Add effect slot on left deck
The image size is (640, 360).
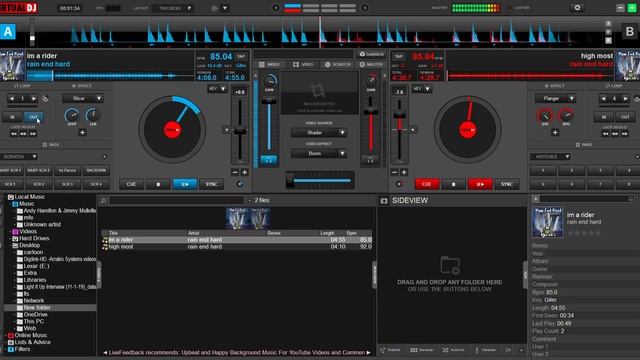82,132
